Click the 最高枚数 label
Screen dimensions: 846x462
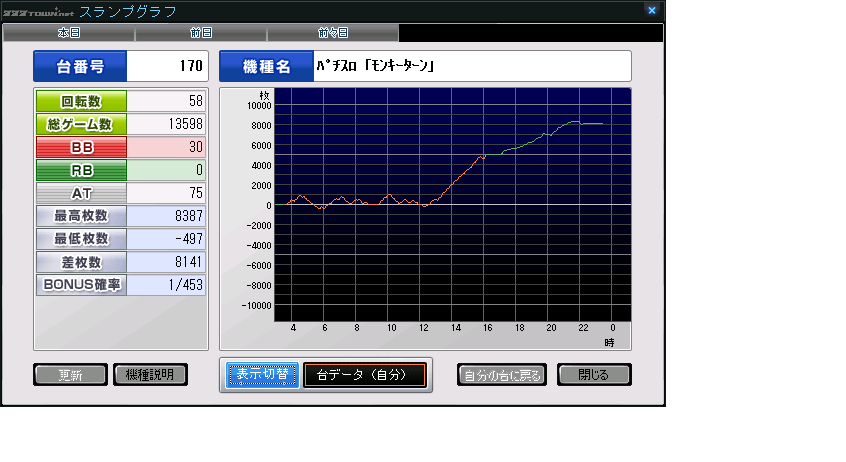(81, 216)
